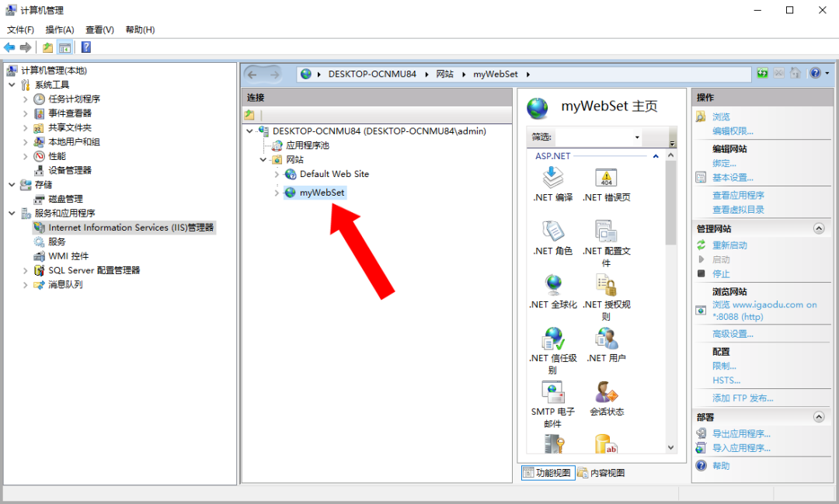Expand the SQL Server 配置管理器 node
This screenshot has height=504, width=839.
pos(25,271)
